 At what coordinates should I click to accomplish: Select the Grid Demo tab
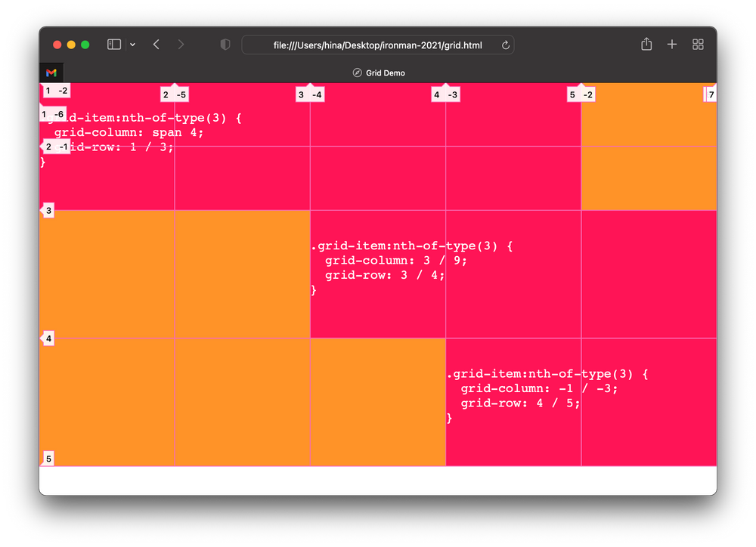click(x=378, y=73)
